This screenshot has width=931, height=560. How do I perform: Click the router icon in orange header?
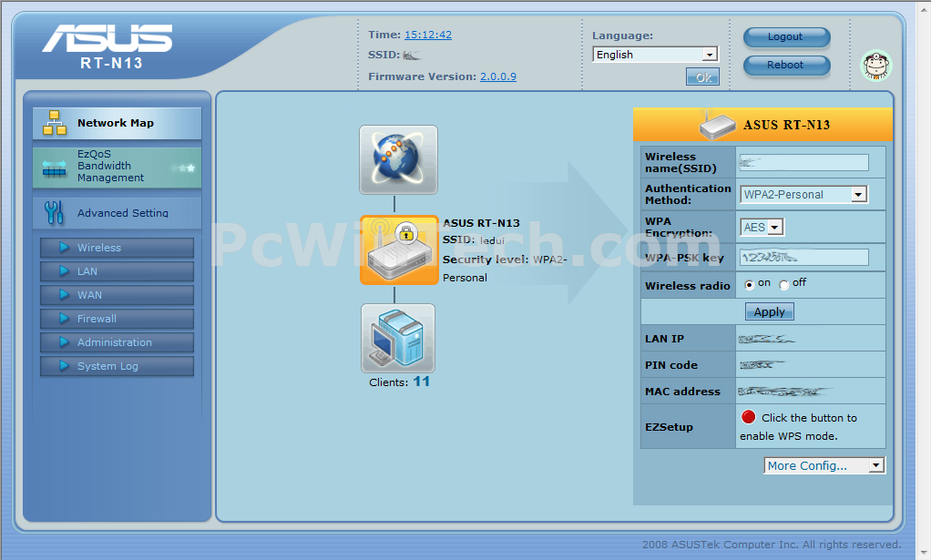click(717, 125)
